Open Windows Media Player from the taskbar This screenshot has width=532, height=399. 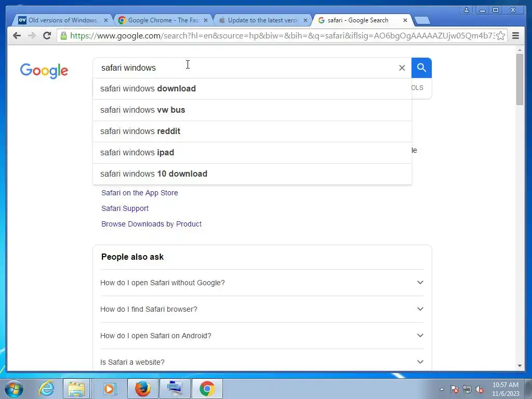(x=109, y=389)
